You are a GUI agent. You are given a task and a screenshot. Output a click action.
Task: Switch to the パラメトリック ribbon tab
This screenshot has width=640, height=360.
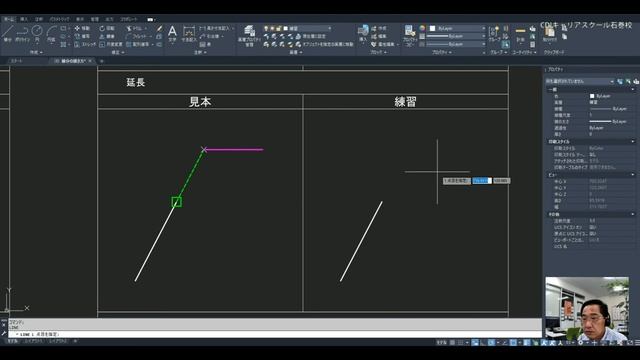pyautogui.click(x=59, y=19)
